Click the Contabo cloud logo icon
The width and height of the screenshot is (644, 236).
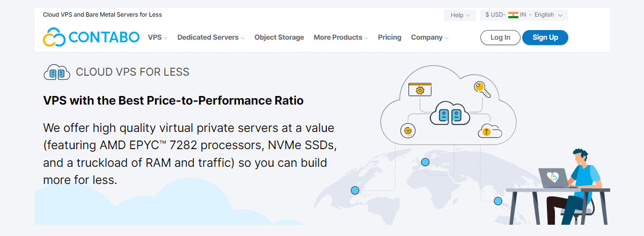[54, 38]
